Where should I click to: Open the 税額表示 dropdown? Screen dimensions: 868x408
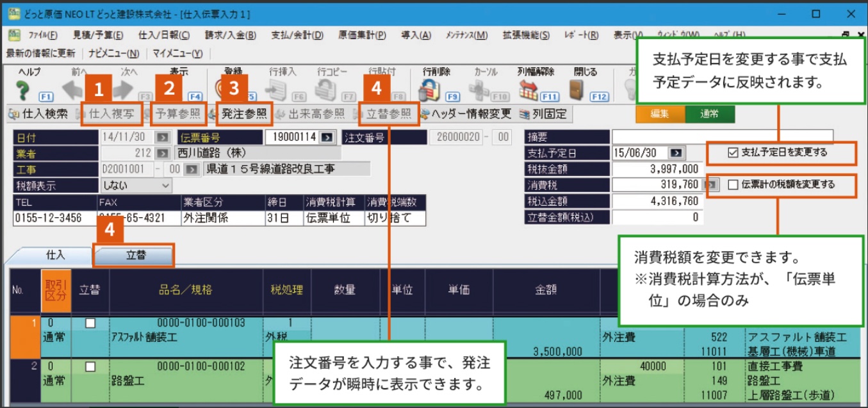point(167,185)
